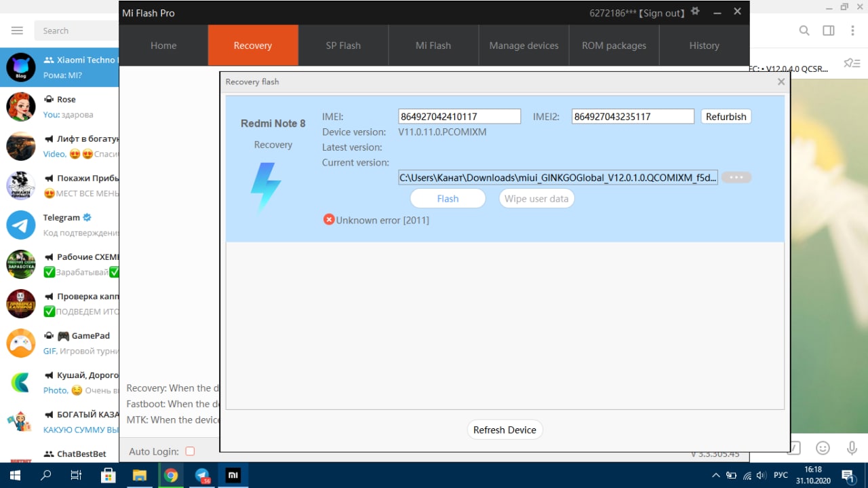Screen dimensions: 868x488
Task: Open search icon in Telegram chat header
Action: [804, 31]
